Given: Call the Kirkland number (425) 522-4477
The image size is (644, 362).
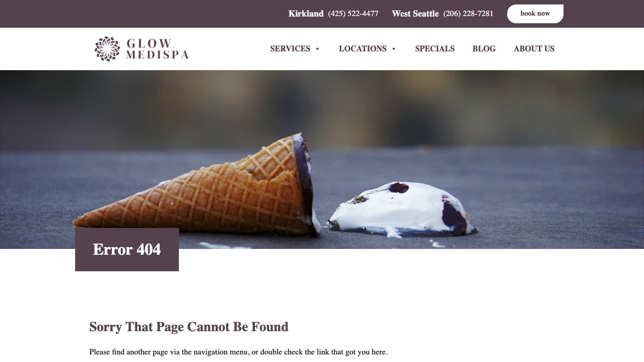Looking at the screenshot, I should [353, 14].
